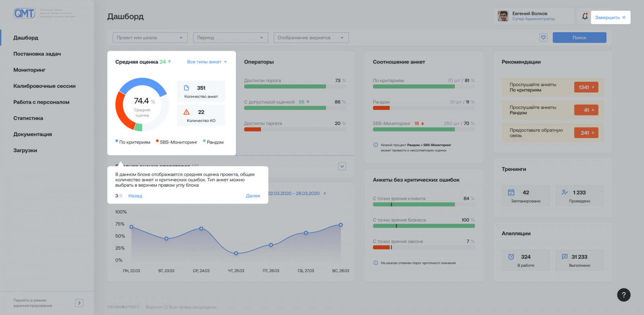Click the QMT logo
This screenshot has height=315, width=644.
[x=25, y=14]
